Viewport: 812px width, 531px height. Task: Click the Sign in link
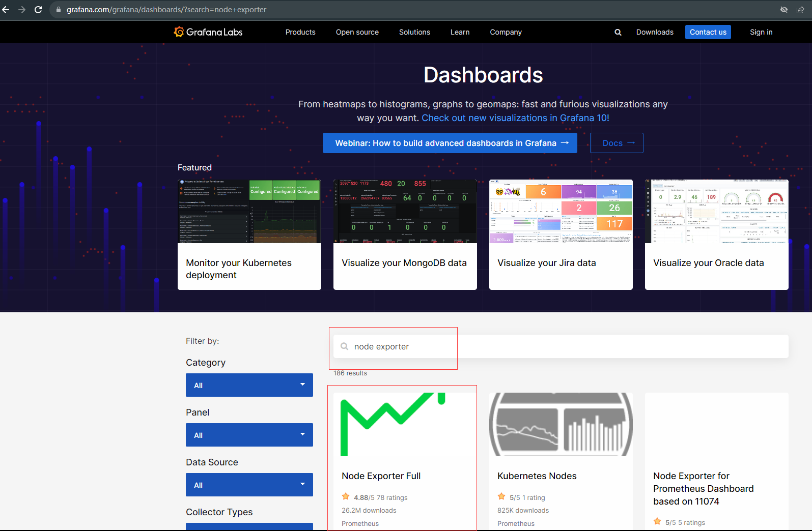761,32
